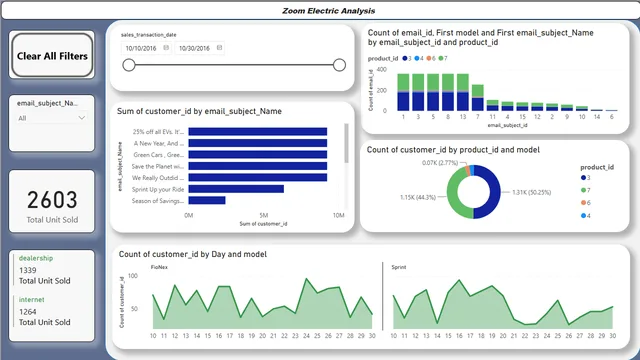640x360 pixels.
Task: Click the 1.31K (50.25%) donut label
Action: coord(531,192)
